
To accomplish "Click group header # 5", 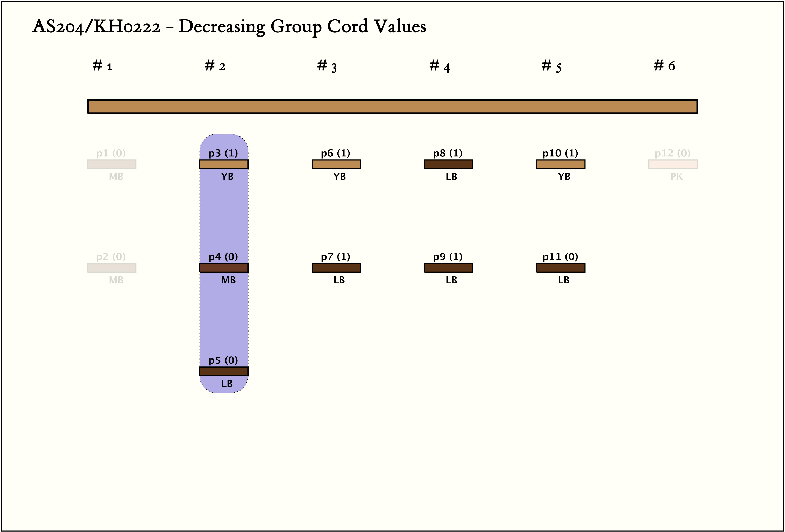I will tap(551, 66).
